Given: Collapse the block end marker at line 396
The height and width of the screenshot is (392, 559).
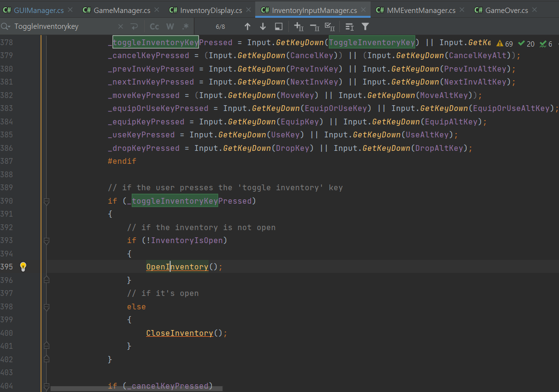Looking at the screenshot, I should 46,280.
